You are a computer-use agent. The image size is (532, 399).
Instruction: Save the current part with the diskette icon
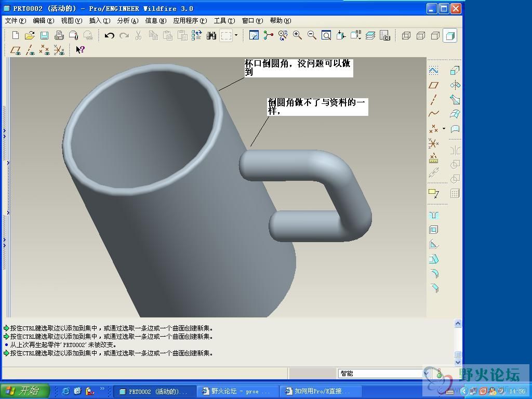click(x=45, y=35)
